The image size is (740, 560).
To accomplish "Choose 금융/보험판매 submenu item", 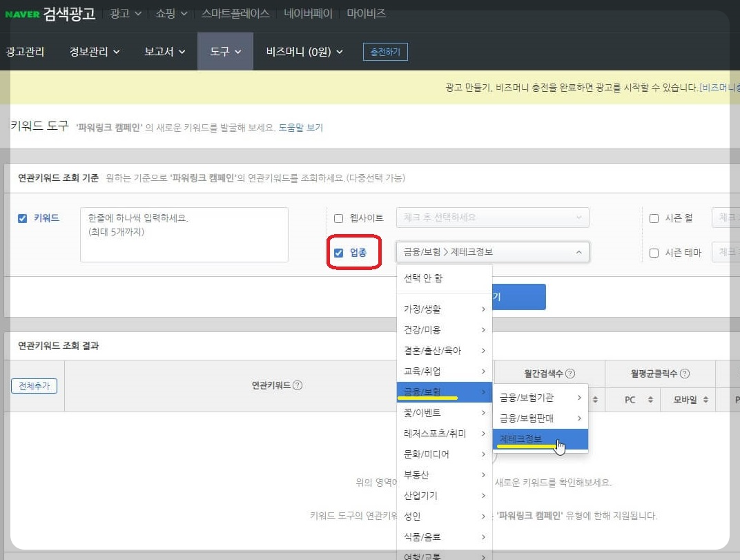I will tap(541, 418).
